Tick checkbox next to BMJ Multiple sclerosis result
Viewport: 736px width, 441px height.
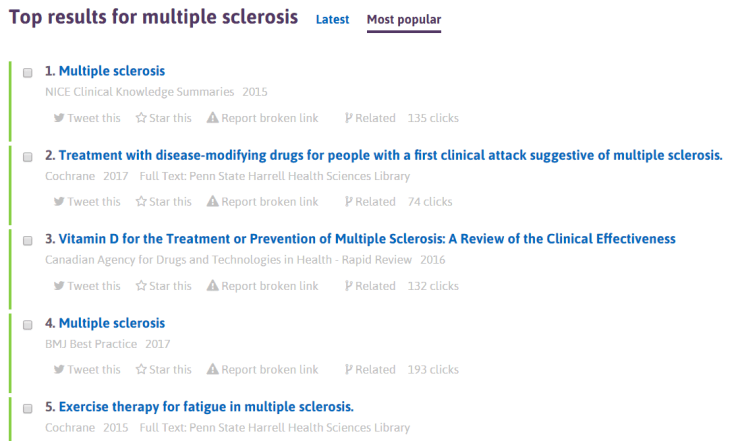28,324
